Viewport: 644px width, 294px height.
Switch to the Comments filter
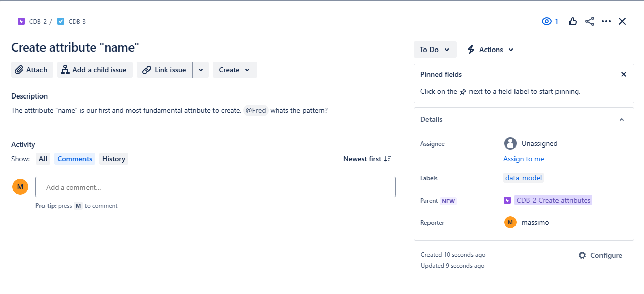tap(74, 158)
